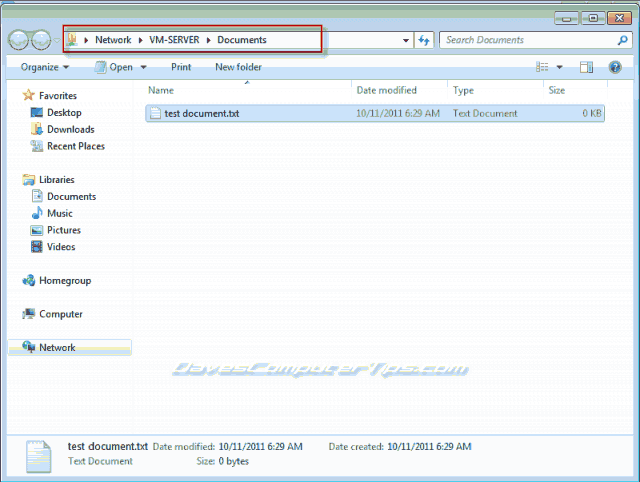Open the Pictures library
Image resolution: width=640 pixels, height=482 pixels.
[x=64, y=230]
